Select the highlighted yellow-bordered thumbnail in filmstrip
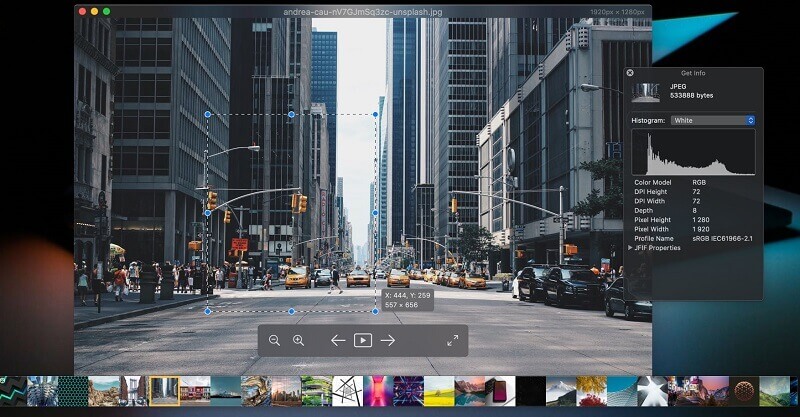 (x=164, y=390)
